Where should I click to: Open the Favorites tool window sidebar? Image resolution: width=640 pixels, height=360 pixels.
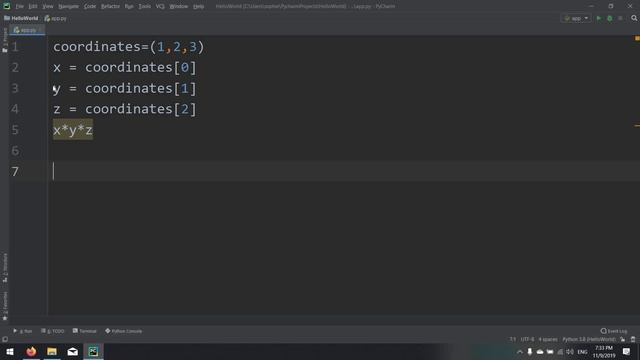click(5, 306)
